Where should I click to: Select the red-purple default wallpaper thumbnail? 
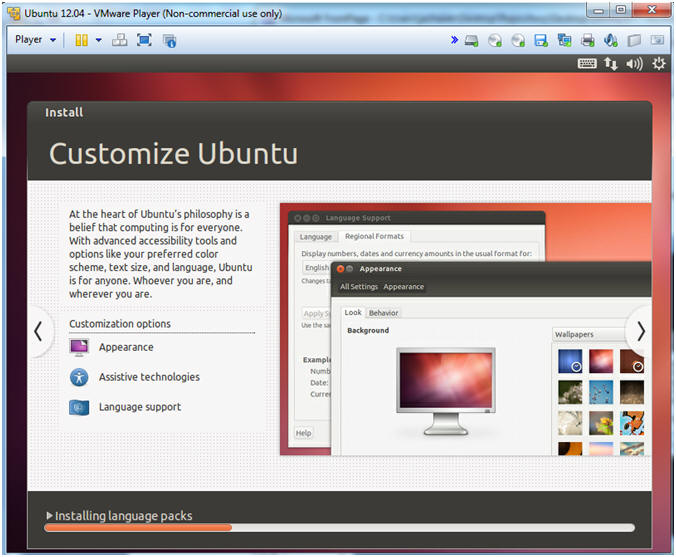pyautogui.click(x=601, y=361)
